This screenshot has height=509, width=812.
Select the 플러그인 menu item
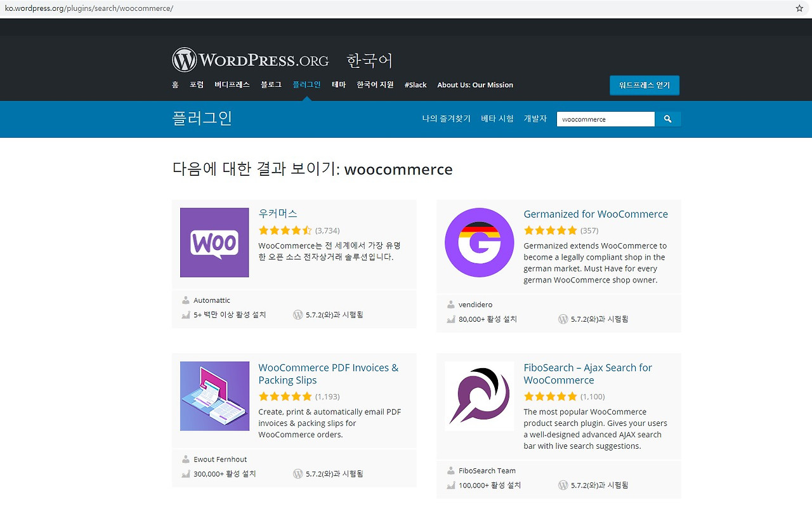pos(306,84)
